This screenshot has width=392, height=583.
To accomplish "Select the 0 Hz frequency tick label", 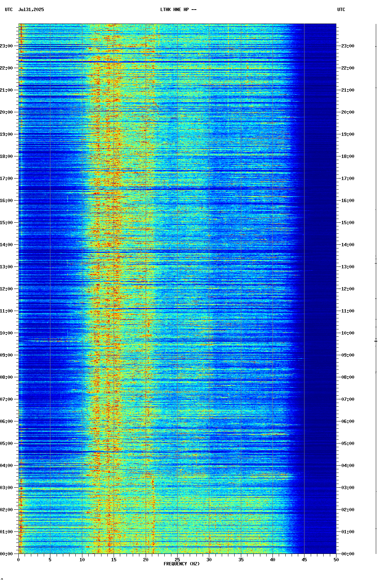I will pyautogui.click(x=18, y=560).
